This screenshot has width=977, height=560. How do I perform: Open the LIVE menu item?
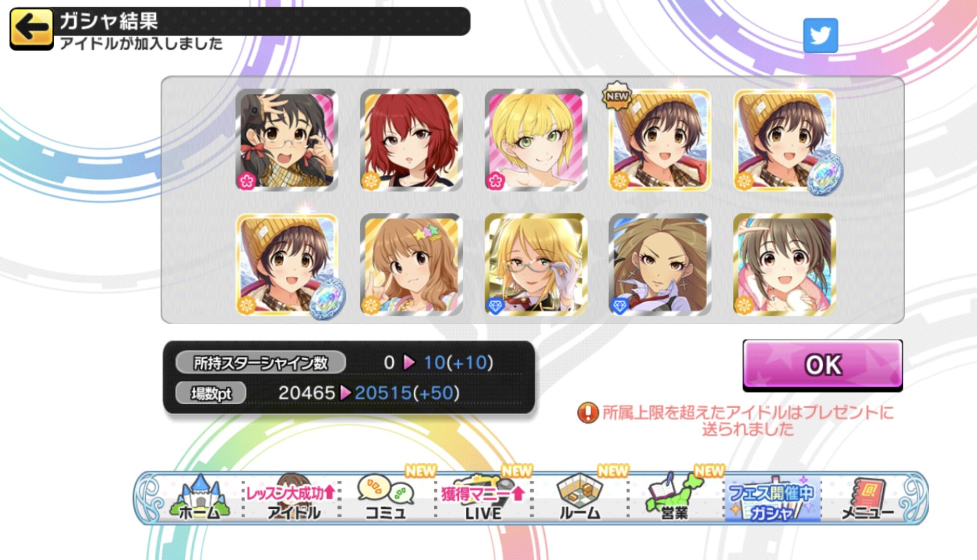coord(483,497)
